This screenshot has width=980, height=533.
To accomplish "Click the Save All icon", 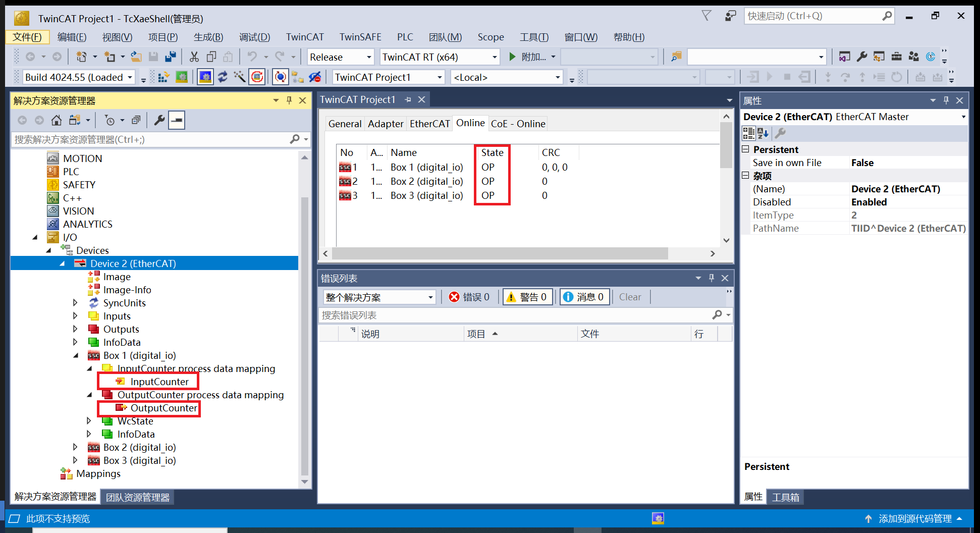I will click(171, 57).
